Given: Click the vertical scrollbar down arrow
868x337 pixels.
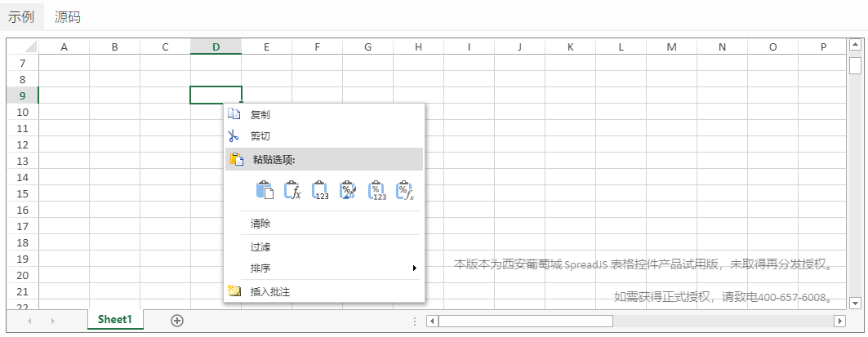Looking at the screenshot, I should point(855,303).
